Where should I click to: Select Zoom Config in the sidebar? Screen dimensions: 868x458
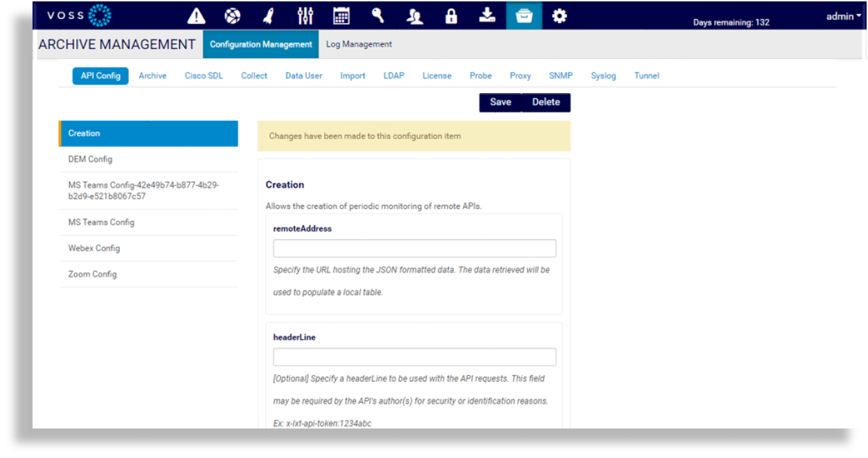(x=92, y=274)
